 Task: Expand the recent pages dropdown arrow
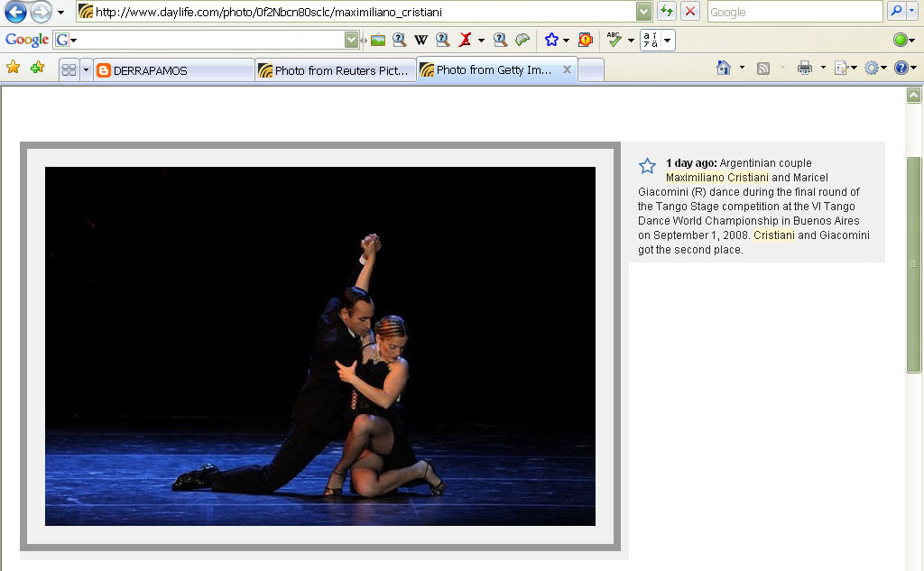click(x=60, y=12)
